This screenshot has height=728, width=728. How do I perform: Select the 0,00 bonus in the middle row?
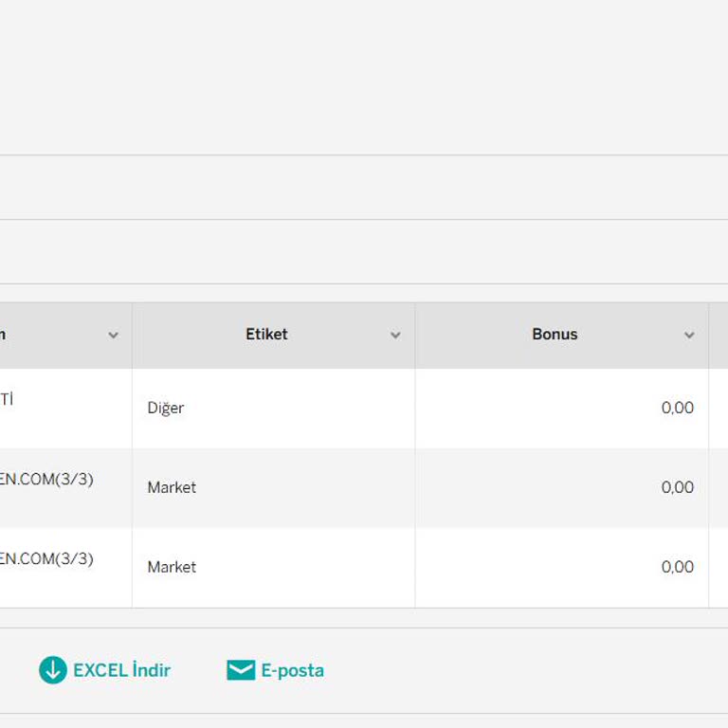(x=678, y=487)
